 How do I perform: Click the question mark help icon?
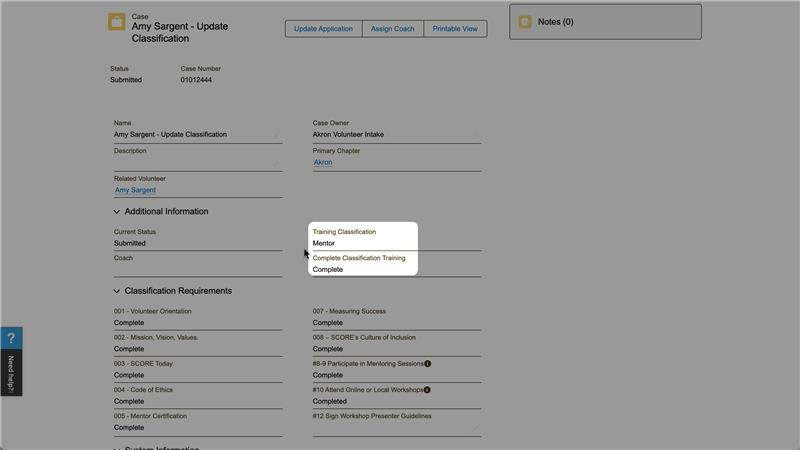coord(11,339)
